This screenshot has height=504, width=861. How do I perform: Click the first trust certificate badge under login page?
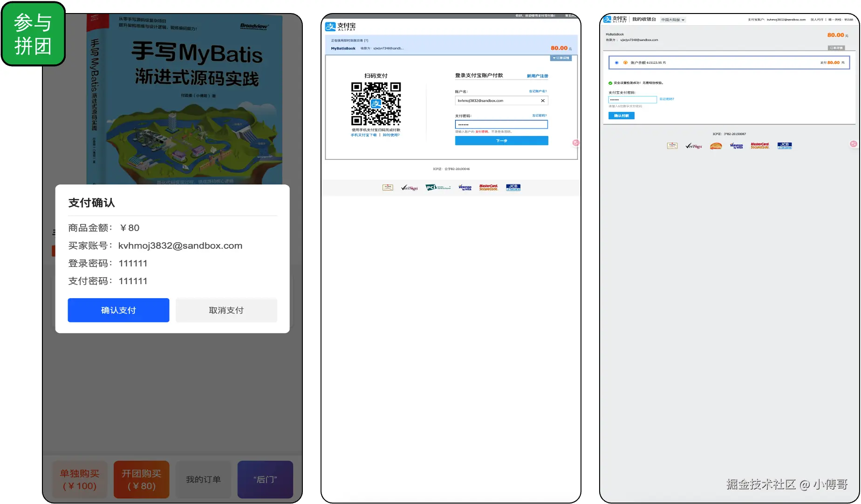tap(388, 187)
